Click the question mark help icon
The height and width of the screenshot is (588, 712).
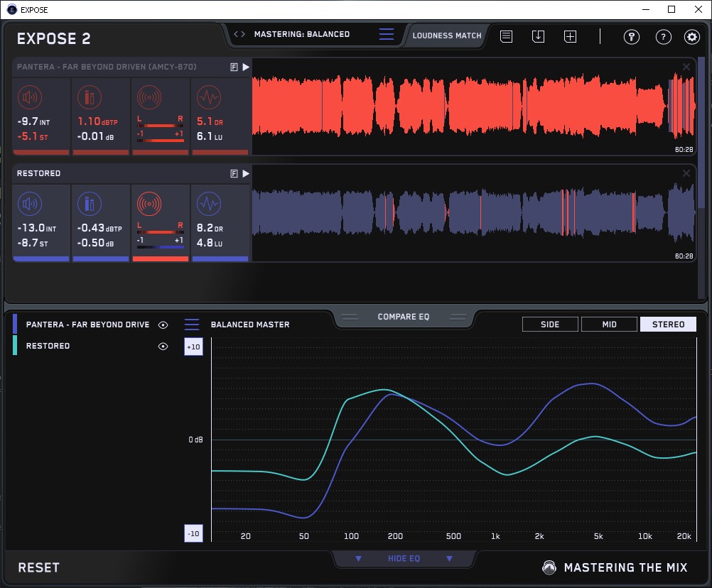(663, 37)
